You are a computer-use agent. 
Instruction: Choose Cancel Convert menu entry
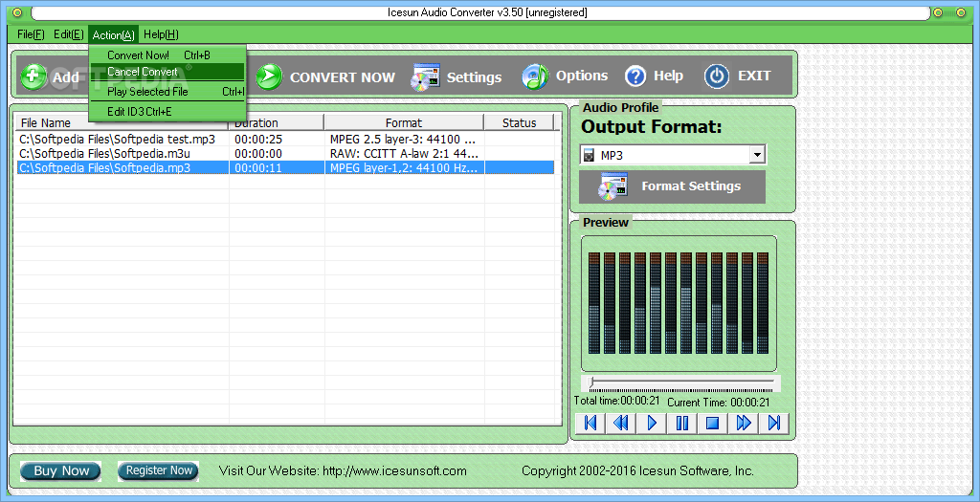pos(167,72)
